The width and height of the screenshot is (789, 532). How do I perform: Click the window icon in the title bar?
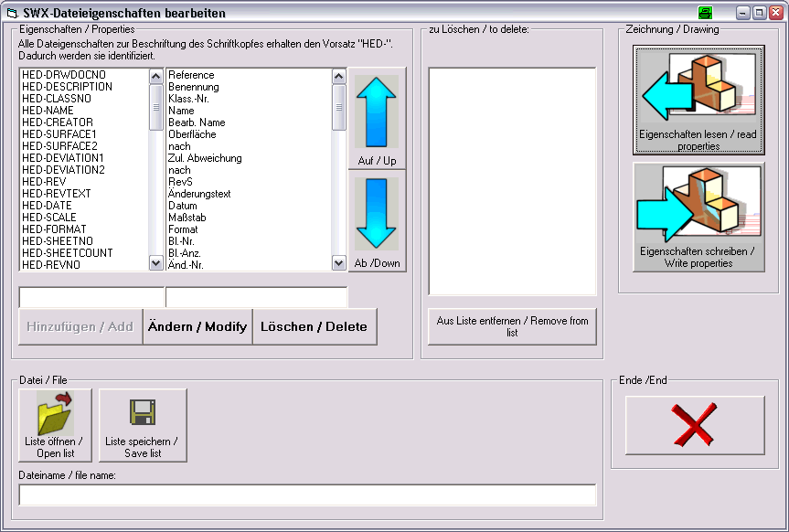point(12,13)
